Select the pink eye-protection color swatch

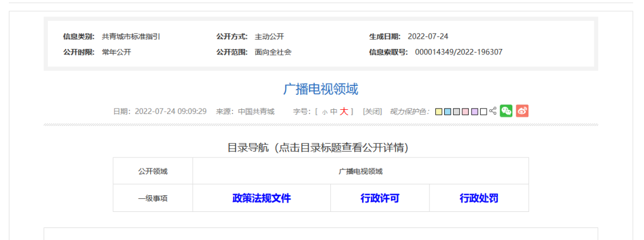(466, 112)
